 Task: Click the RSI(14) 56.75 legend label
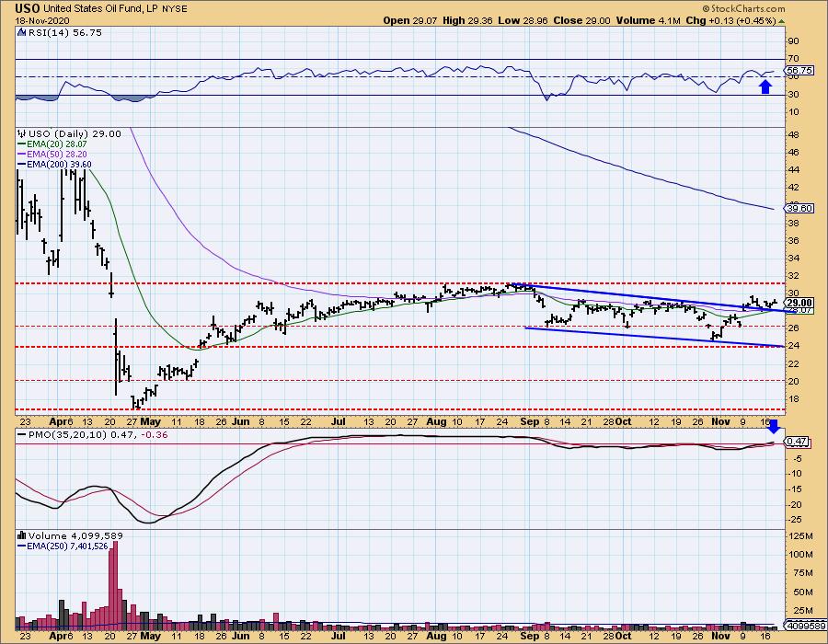tap(64, 32)
